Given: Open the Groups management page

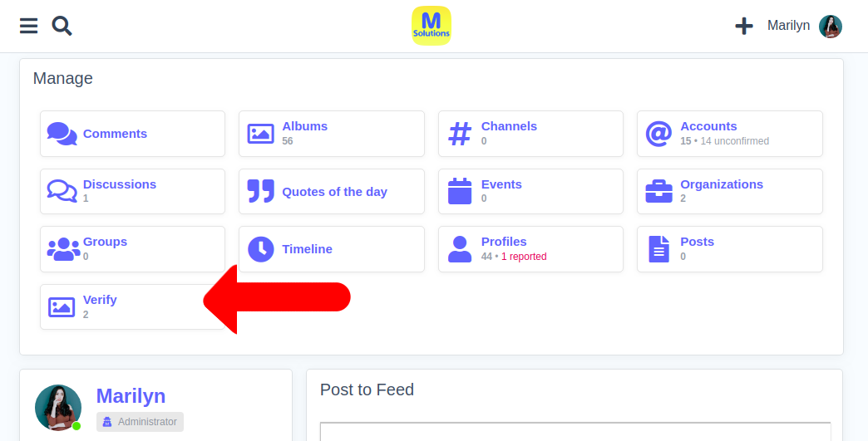Looking at the screenshot, I should 105,242.
